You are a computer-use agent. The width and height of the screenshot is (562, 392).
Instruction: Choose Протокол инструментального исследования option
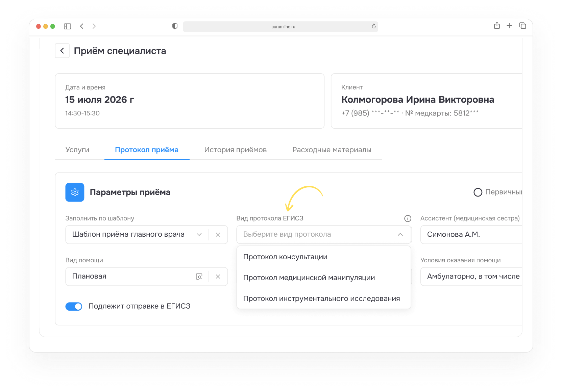click(324, 299)
